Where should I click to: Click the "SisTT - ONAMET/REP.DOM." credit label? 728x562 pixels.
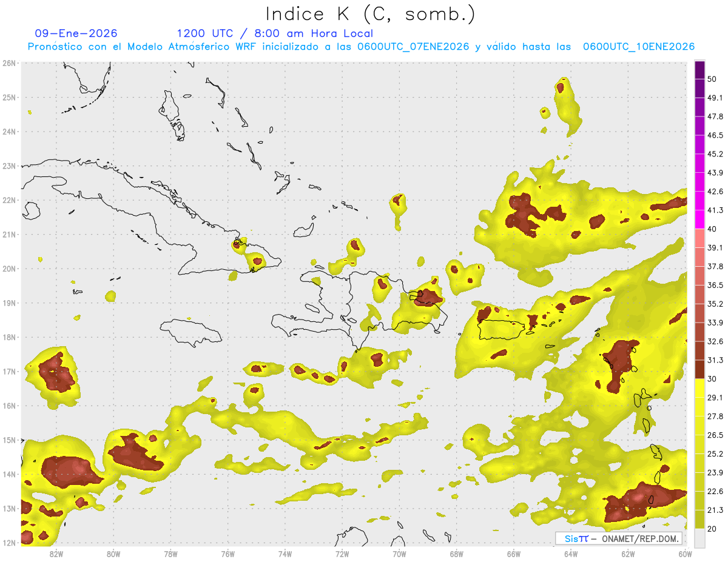tap(619, 538)
